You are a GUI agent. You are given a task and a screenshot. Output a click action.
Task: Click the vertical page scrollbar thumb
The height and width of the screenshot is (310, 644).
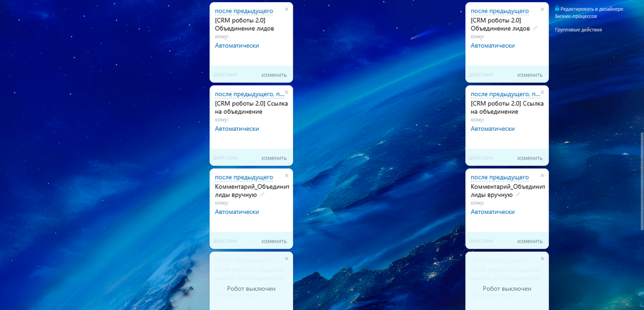click(x=642, y=181)
